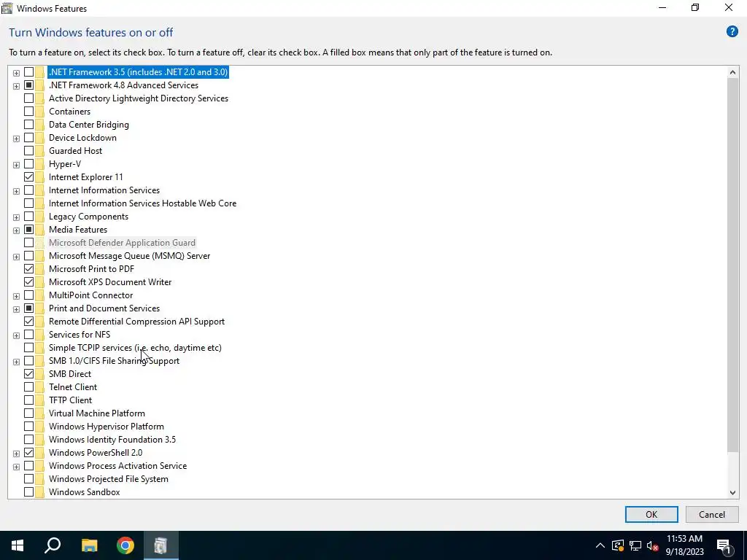Select Microsoft Message Queue (MSMQ) Server
The height and width of the screenshot is (560, 747).
tap(129, 256)
